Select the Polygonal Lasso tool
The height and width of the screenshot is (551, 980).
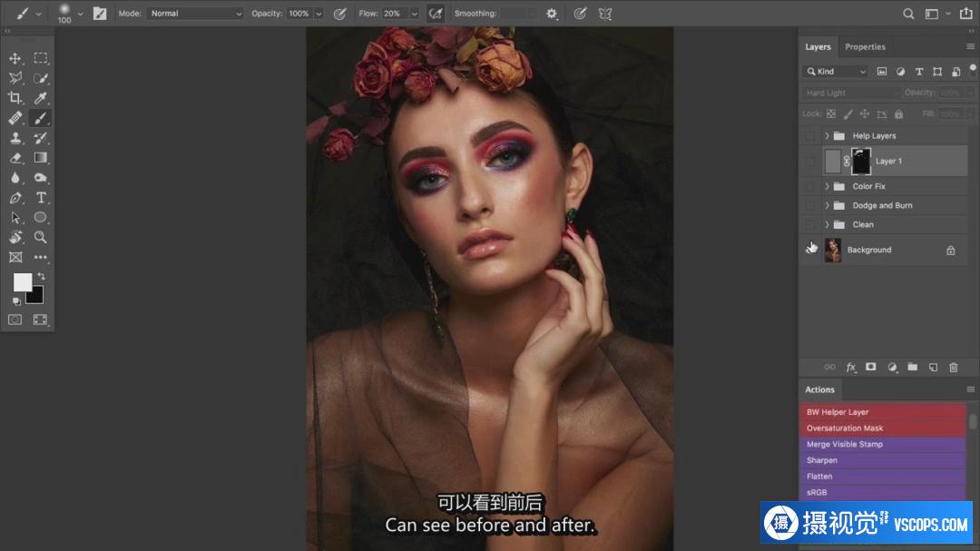tap(15, 78)
